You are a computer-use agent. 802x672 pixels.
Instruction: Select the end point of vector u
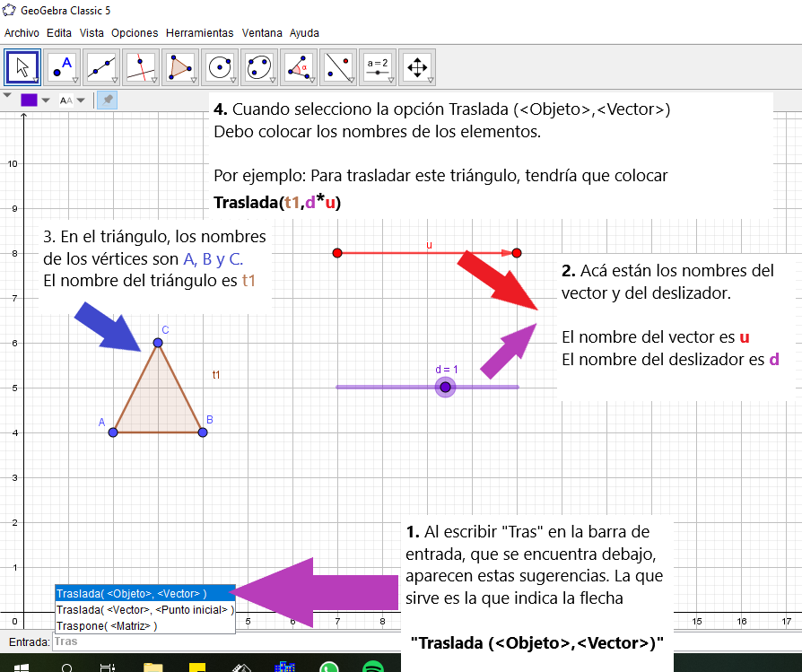coord(517,253)
